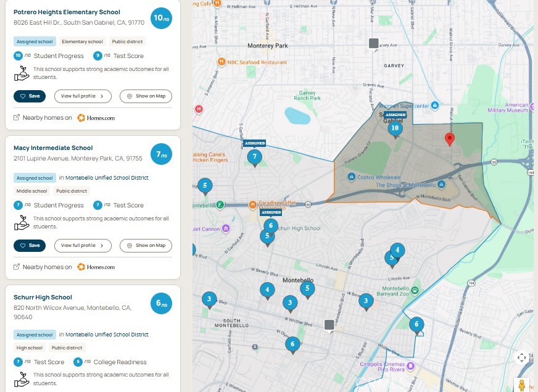The image size is (538, 392).
Task: Save Potrero Heights Elementary School
Action: click(30, 96)
